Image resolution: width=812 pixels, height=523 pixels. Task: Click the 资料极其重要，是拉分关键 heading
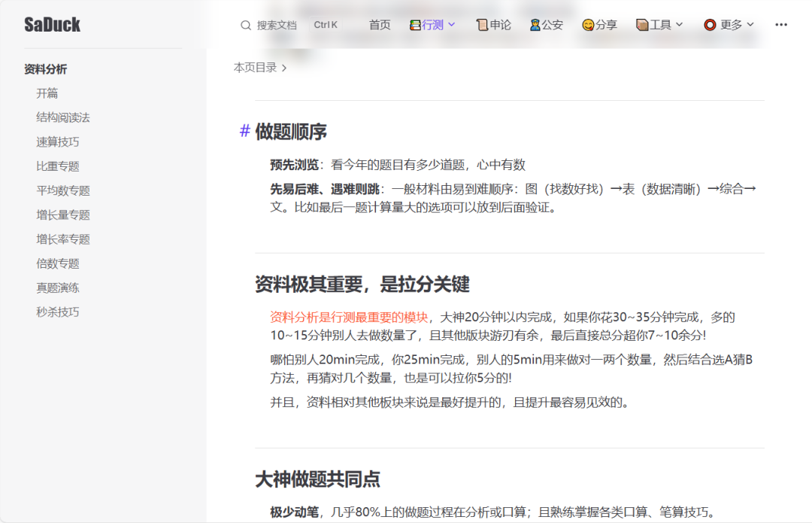pyautogui.click(x=362, y=284)
